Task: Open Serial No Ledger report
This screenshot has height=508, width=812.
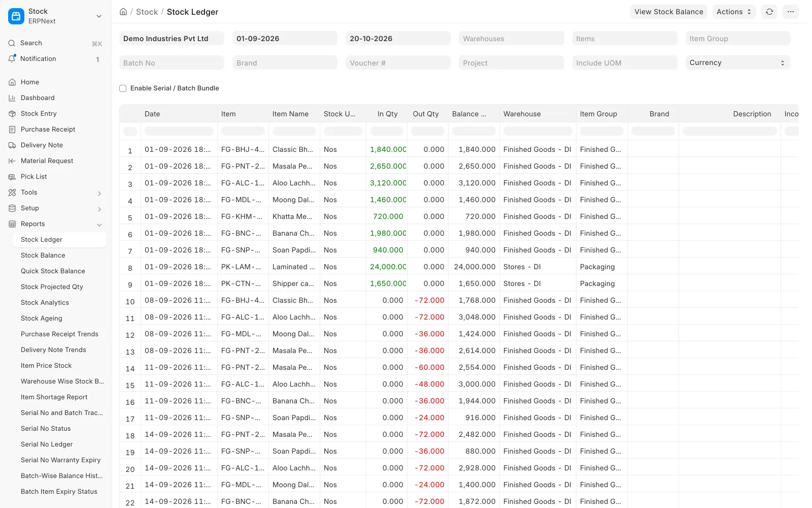Action: click(x=47, y=444)
